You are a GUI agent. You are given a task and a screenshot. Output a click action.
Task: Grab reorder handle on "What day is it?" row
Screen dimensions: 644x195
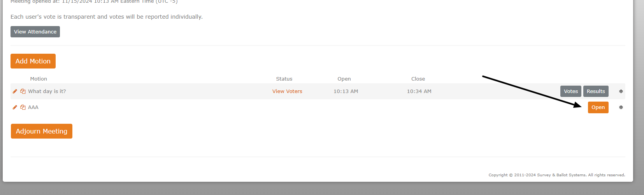pos(621,91)
